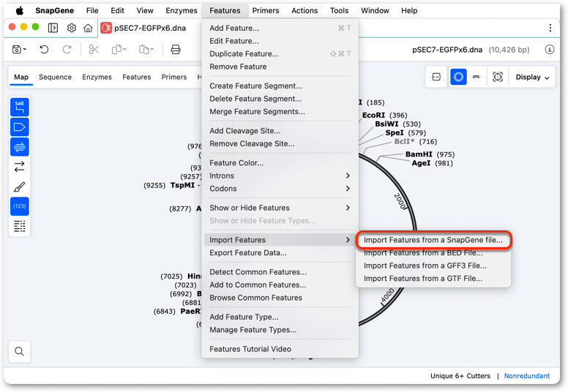This screenshot has height=392, width=568.
Task: Click the home icon
Action: (x=88, y=28)
